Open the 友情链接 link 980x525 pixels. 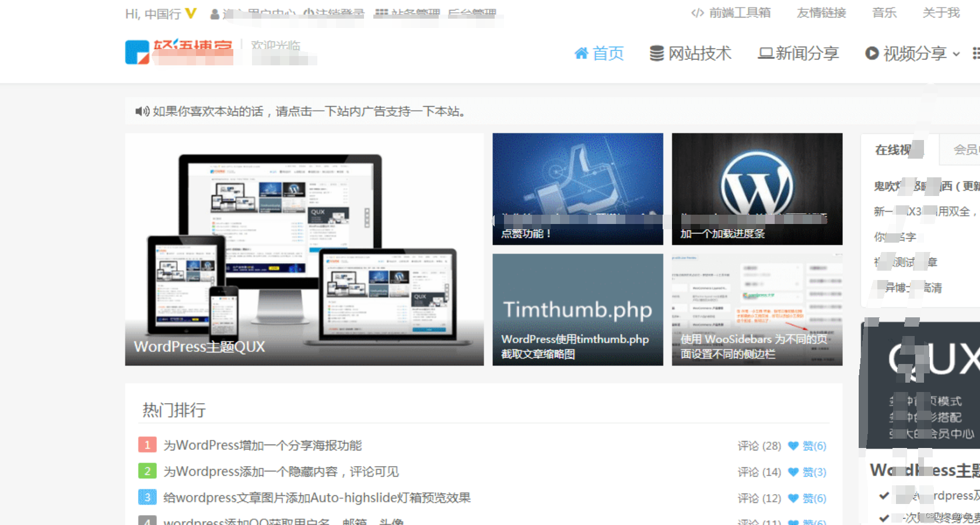click(x=821, y=13)
